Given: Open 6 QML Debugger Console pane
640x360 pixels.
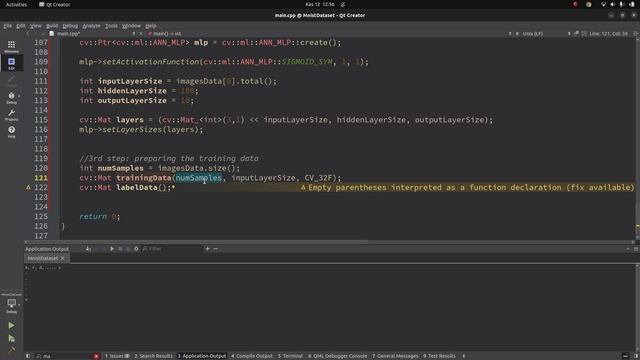Looking at the screenshot, I should (x=338, y=356).
